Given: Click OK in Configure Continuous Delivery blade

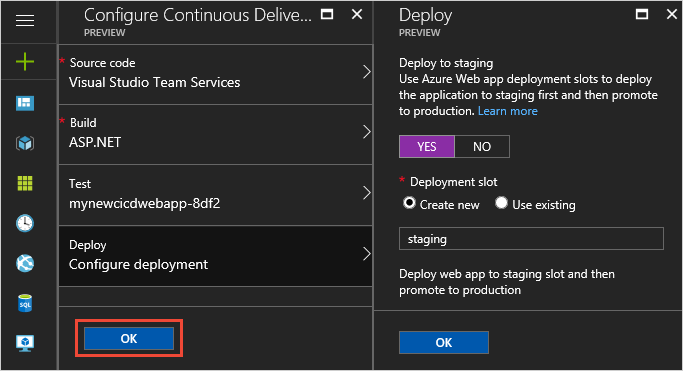Looking at the screenshot, I should pyautogui.click(x=129, y=338).
